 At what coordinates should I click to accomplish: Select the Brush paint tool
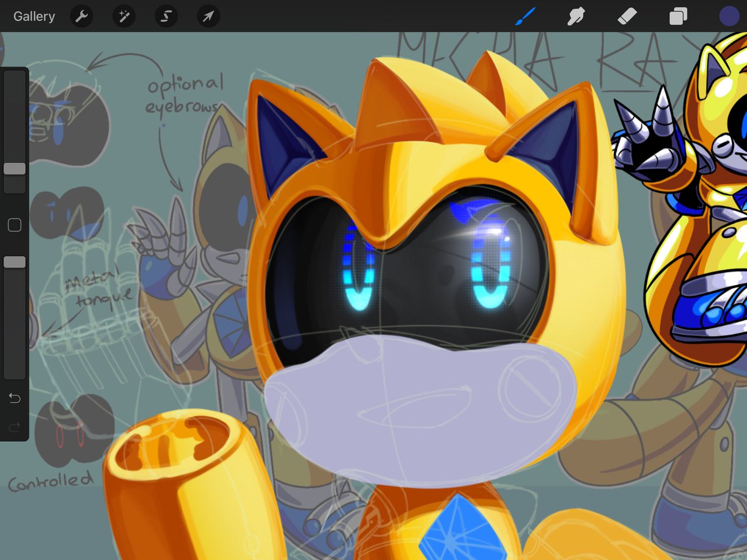525,16
